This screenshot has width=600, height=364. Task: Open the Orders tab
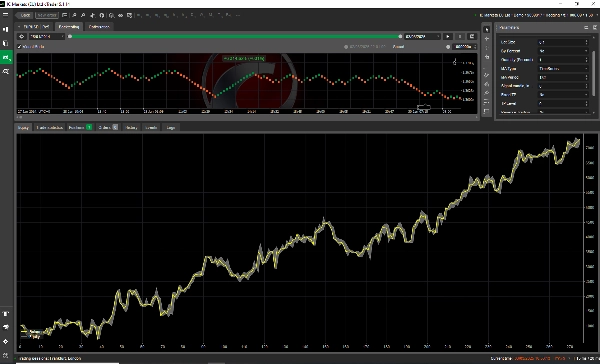pos(108,127)
